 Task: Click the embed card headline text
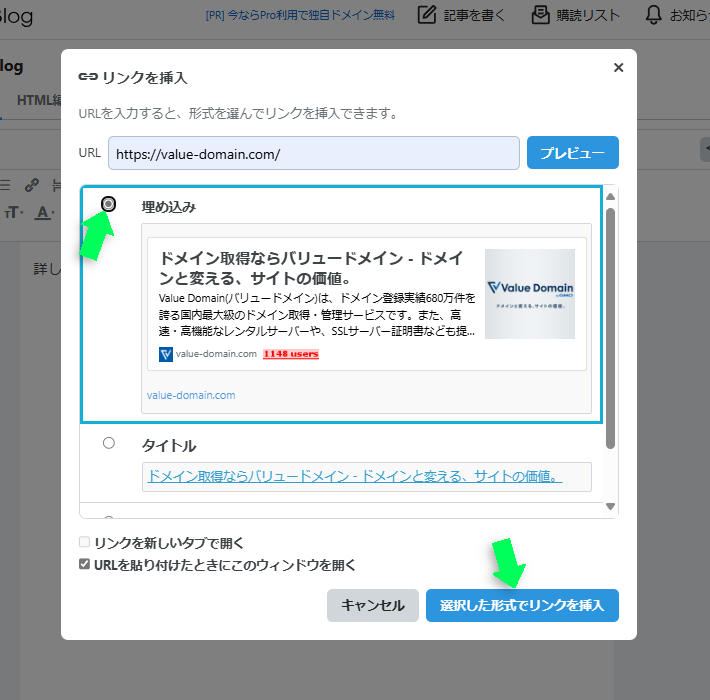[311, 268]
